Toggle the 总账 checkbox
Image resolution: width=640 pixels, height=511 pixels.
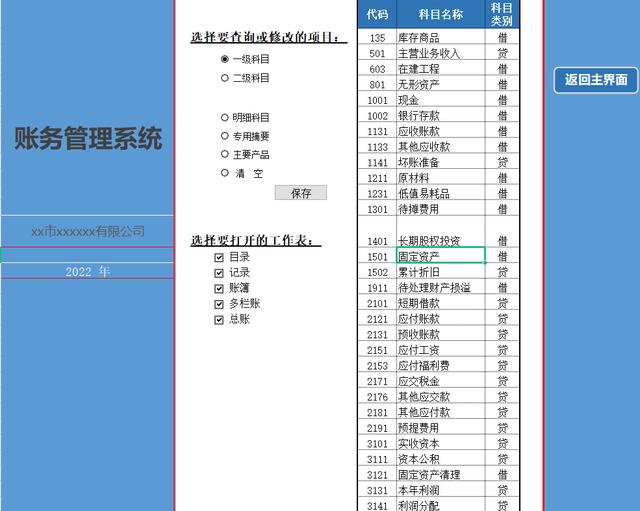coord(219,320)
